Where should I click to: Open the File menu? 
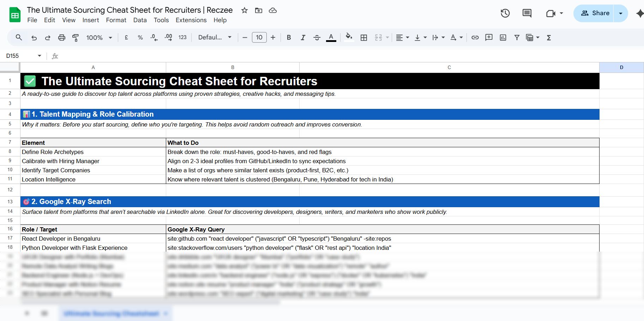click(32, 20)
